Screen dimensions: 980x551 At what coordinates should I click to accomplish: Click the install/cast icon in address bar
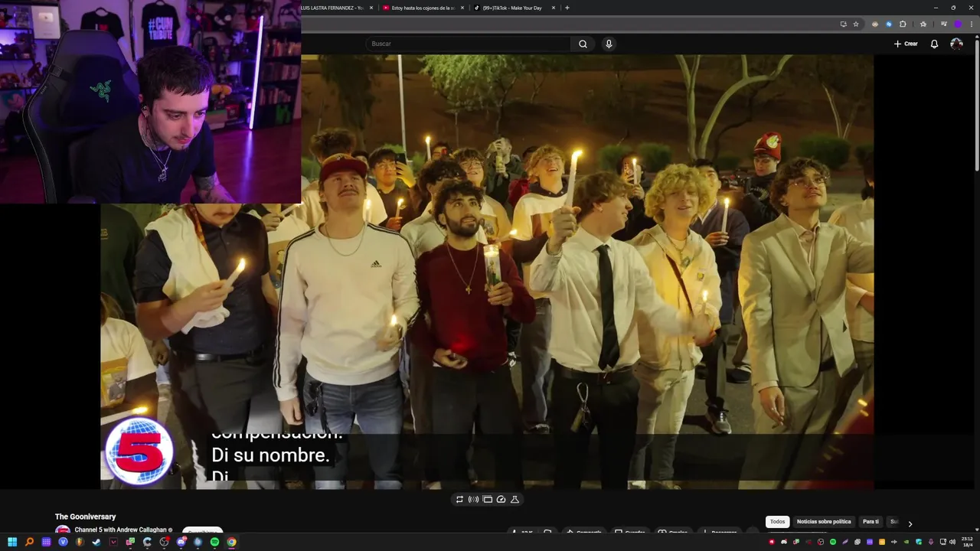(x=844, y=24)
